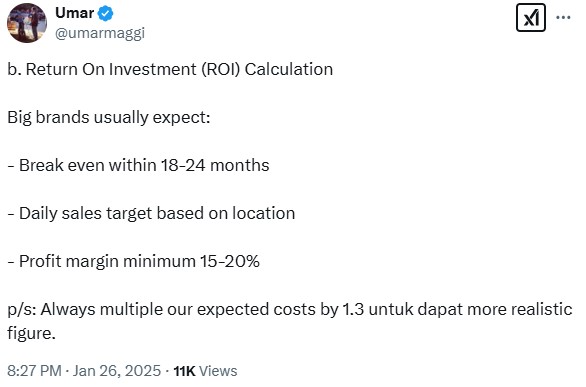The width and height of the screenshot is (586, 387).
Task: Click the 11K view count number
Action: [x=184, y=371]
